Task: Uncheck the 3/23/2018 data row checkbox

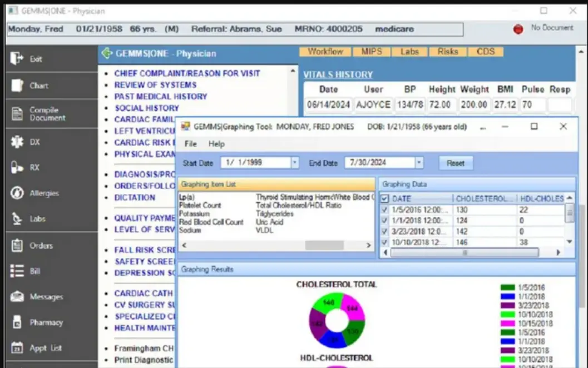Action: [384, 232]
